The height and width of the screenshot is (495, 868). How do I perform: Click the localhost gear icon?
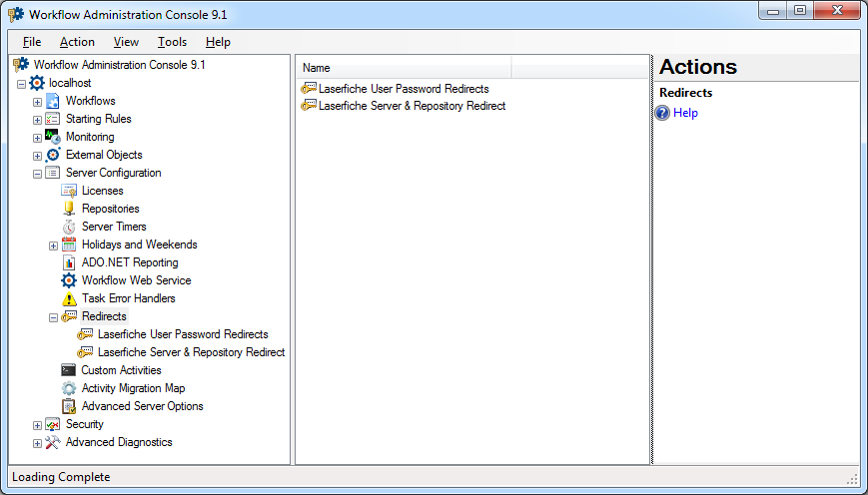point(37,83)
